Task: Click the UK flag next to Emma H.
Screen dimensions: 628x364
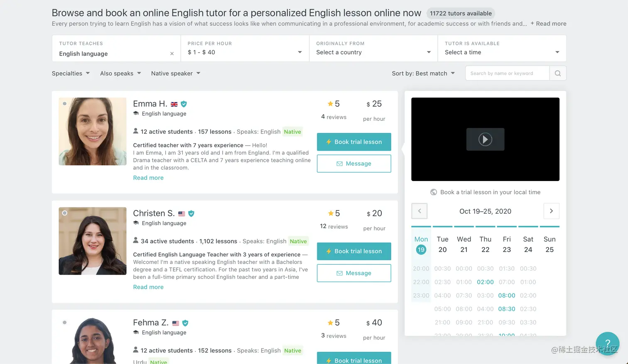Action: (174, 104)
